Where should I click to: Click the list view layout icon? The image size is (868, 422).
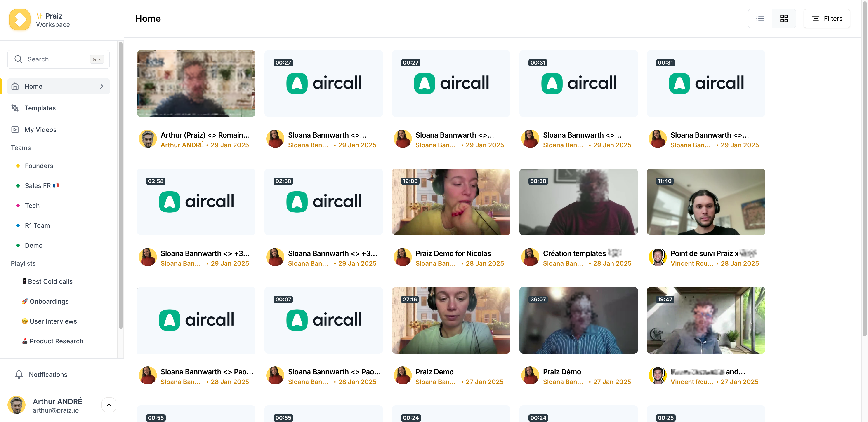761,18
